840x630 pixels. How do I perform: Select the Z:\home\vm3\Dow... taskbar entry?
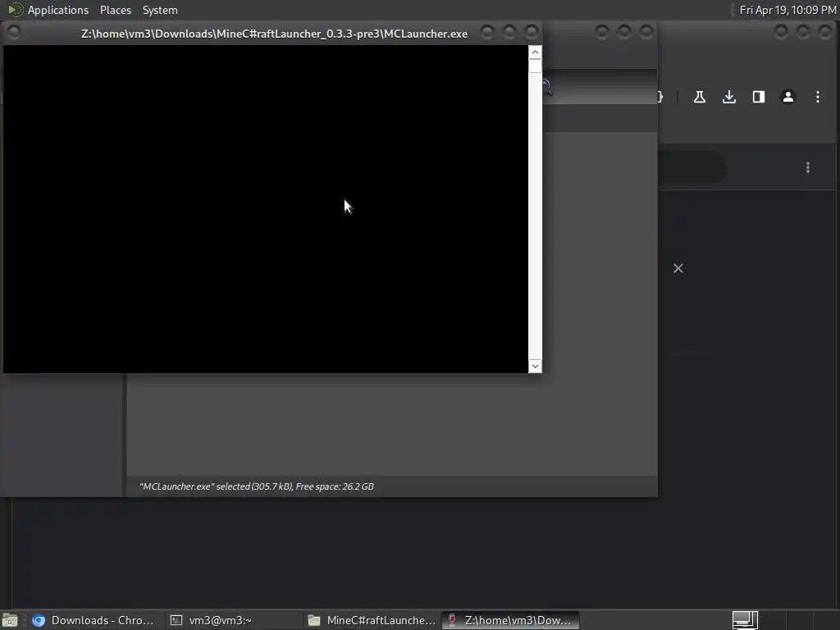[510, 620]
